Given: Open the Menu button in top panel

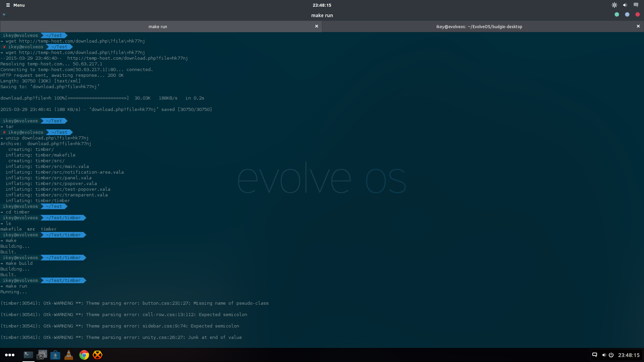Looking at the screenshot, I should [x=15, y=5].
